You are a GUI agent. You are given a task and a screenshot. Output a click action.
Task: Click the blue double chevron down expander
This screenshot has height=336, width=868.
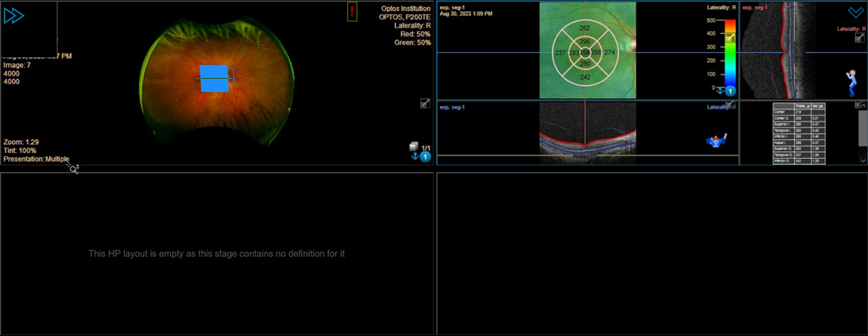click(x=855, y=11)
